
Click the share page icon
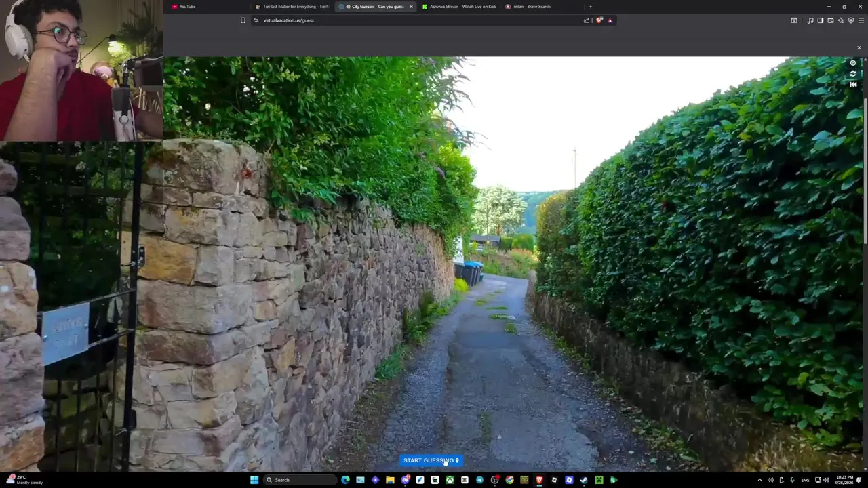587,20
